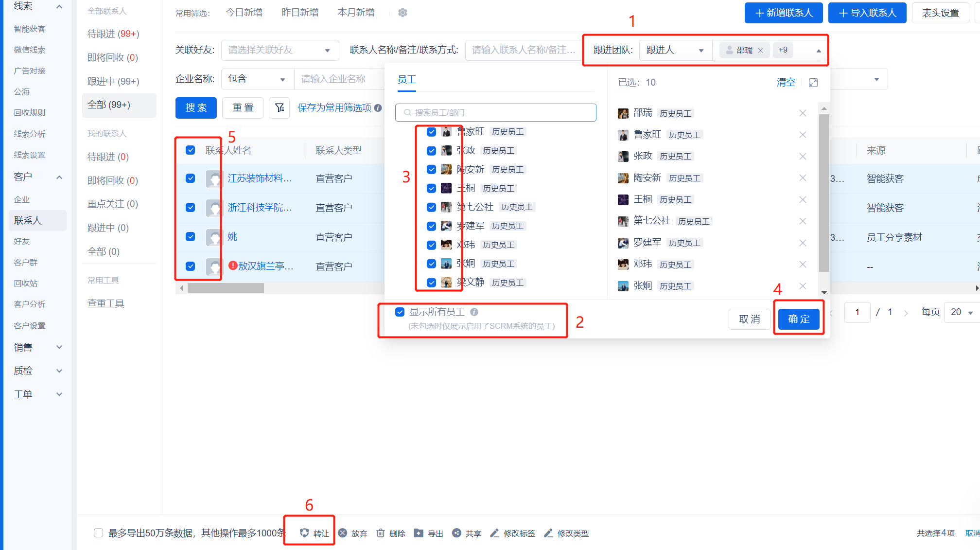Image resolution: width=980 pixels, height=550 pixels.
Task: Click the 删除 trash icon
Action: 381,533
